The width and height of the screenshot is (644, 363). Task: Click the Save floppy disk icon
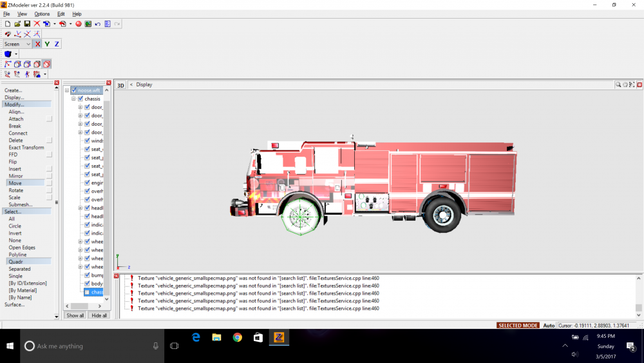[27, 24]
